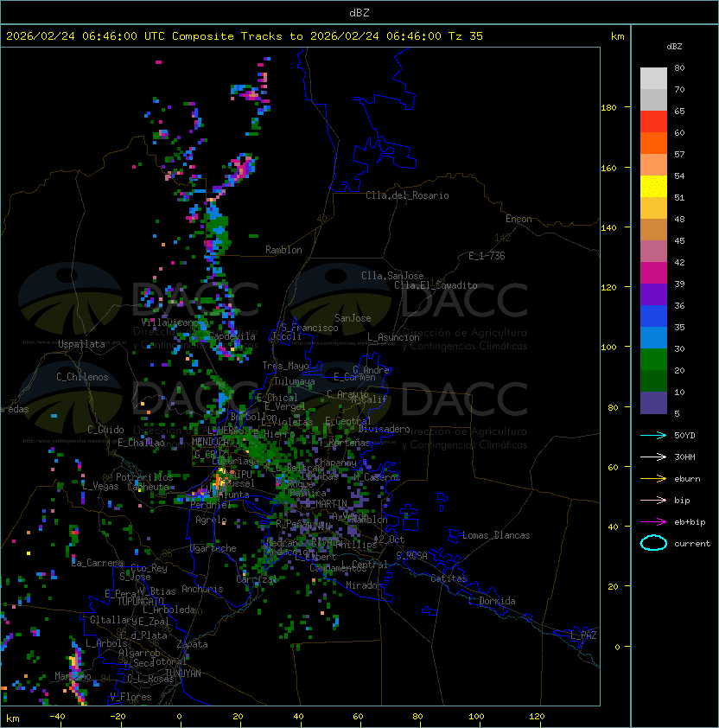Viewport: 719px width, 728px height.
Task: Click the 'eb+bip' legend label
Action: click(690, 522)
